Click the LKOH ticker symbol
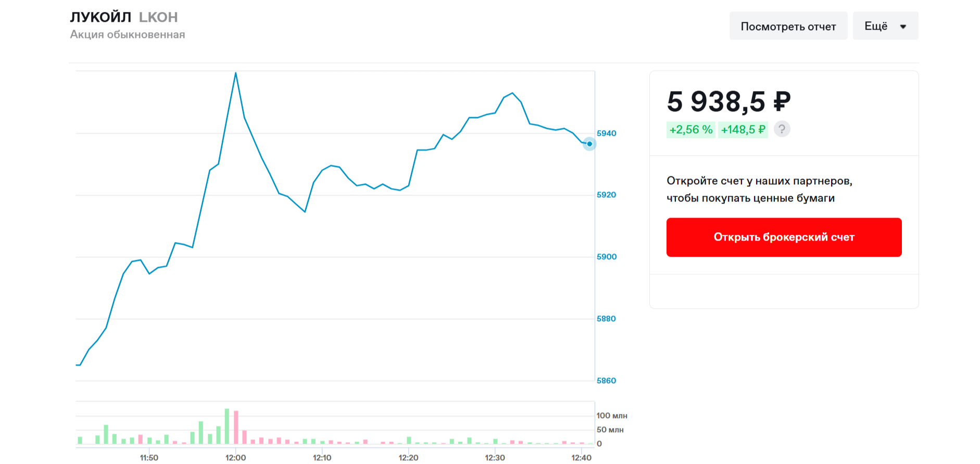 point(158,17)
